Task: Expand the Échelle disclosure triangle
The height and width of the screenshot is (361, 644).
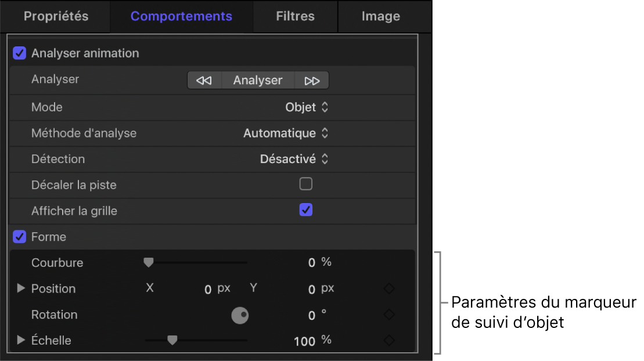Action: click(x=21, y=341)
